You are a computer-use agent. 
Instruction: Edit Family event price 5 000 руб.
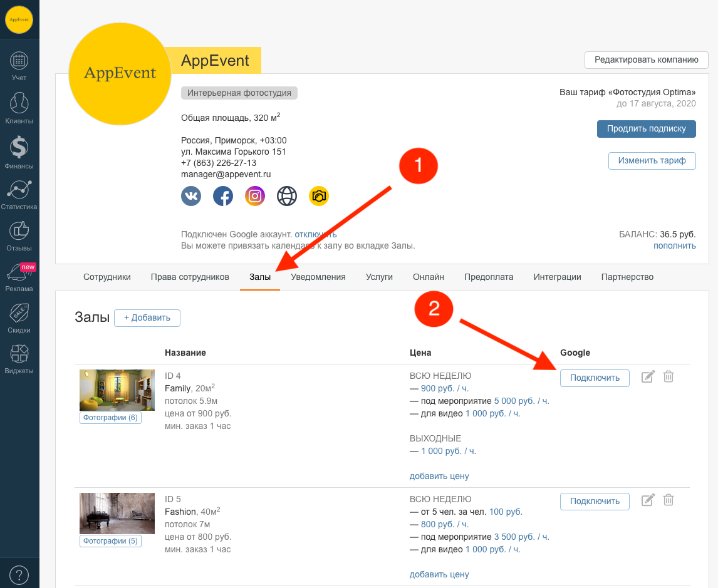[521, 401]
